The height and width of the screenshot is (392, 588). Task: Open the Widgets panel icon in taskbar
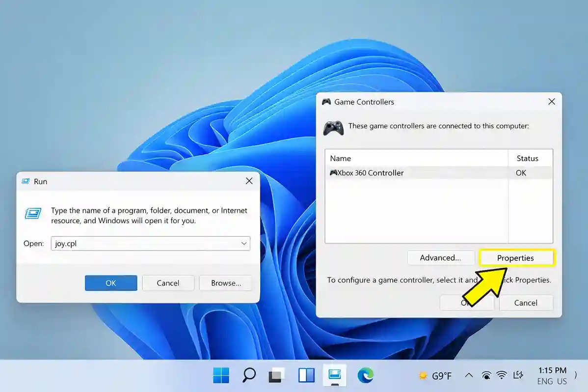(306, 376)
